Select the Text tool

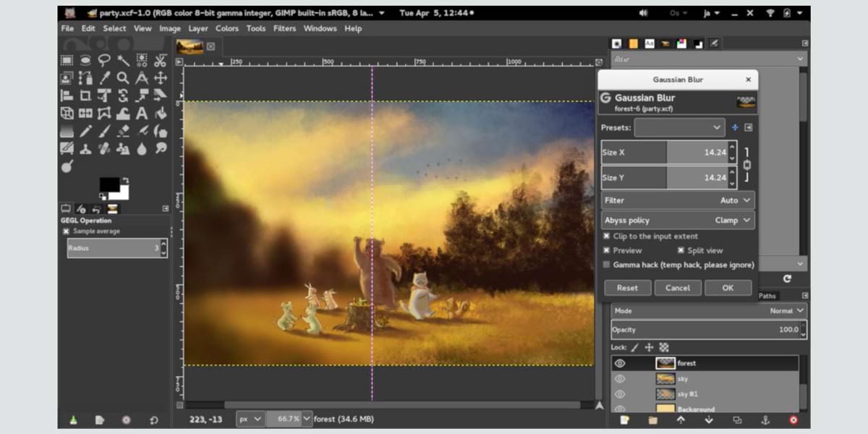pos(142,113)
